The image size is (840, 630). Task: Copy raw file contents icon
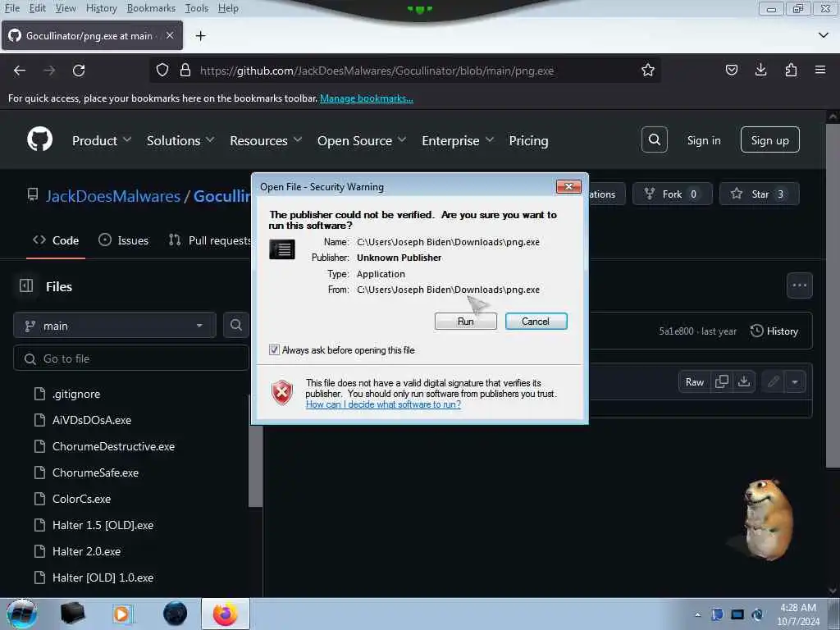pos(722,381)
